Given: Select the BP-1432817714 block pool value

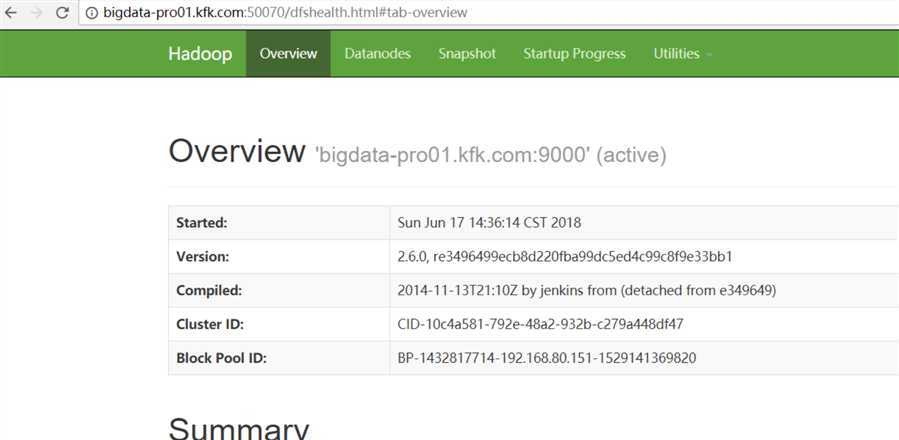Looking at the screenshot, I should (x=546, y=358).
